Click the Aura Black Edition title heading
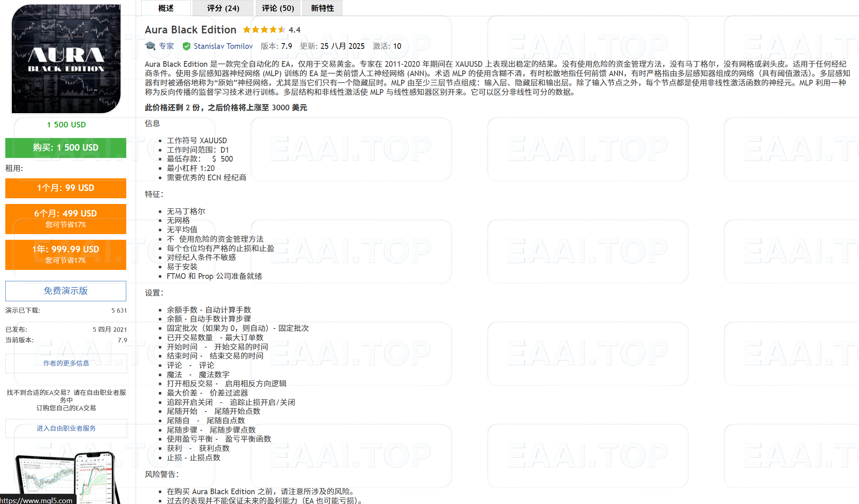The image size is (859, 504). pyautogui.click(x=190, y=30)
